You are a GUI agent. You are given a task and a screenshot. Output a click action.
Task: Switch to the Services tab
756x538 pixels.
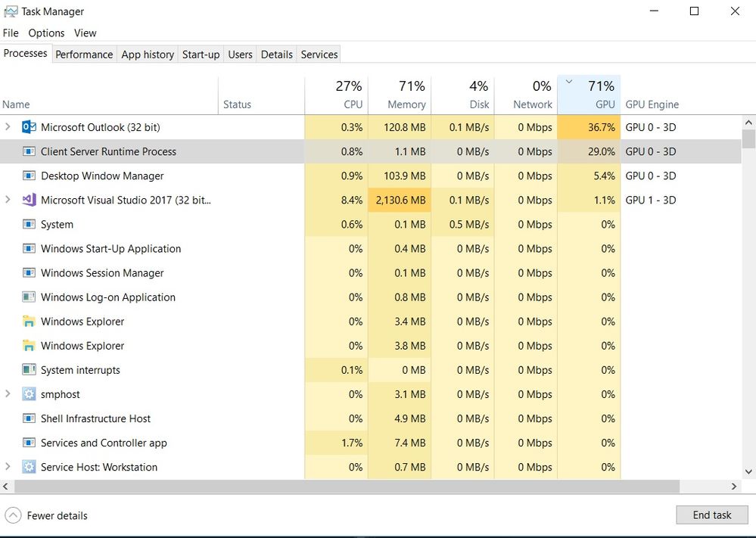pyautogui.click(x=319, y=54)
